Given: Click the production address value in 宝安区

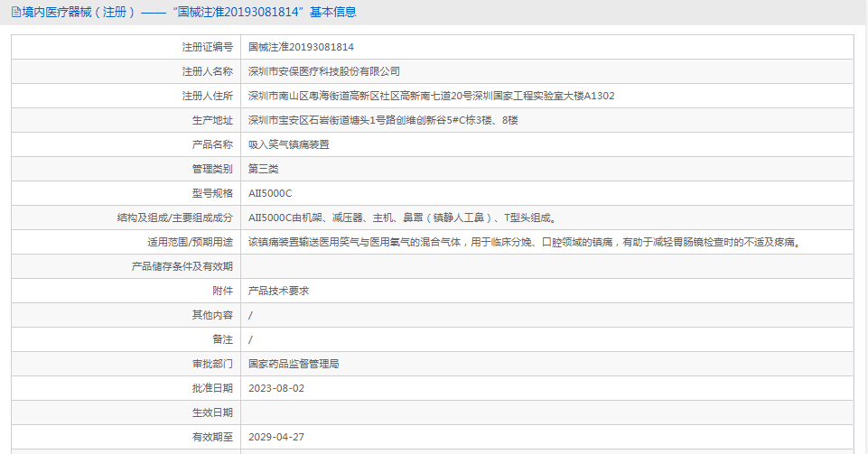Looking at the screenshot, I should point(383,120).
